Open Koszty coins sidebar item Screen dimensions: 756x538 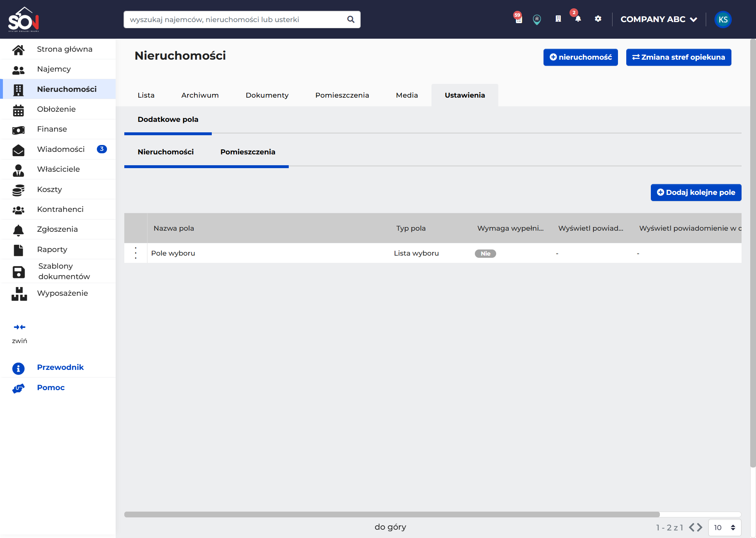58,189
